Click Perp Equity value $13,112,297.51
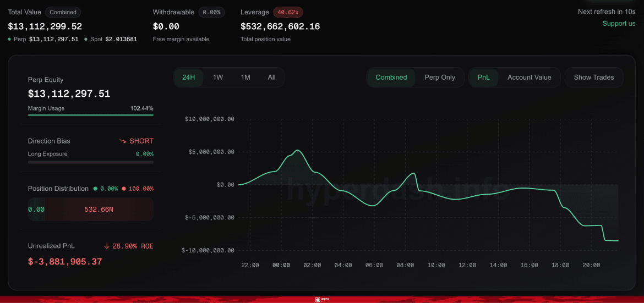The height and width of the screenshot is (303, 644). 69,94
